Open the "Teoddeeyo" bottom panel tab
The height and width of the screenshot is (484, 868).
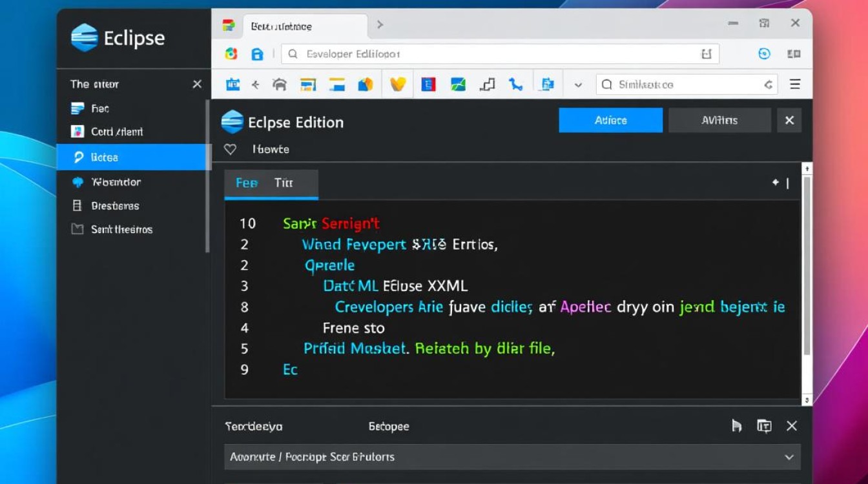tap(254, 427)
